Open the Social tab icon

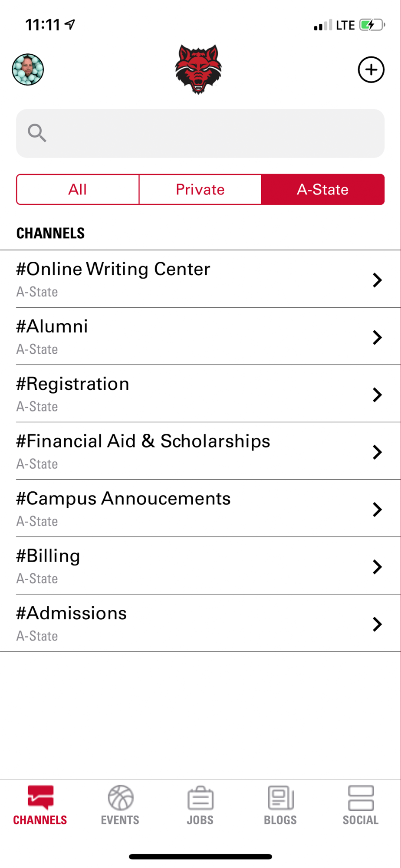(361, 805)
